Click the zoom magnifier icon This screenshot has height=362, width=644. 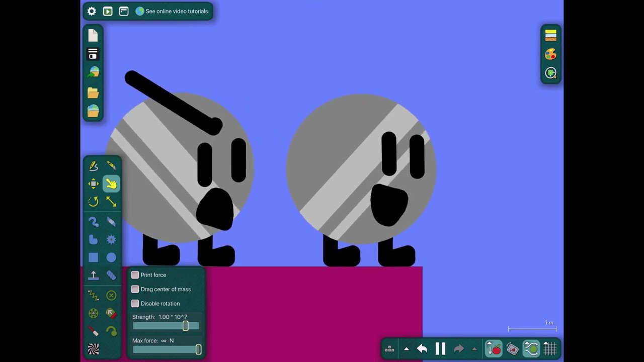pyautogui.click(x=551, y=73)
